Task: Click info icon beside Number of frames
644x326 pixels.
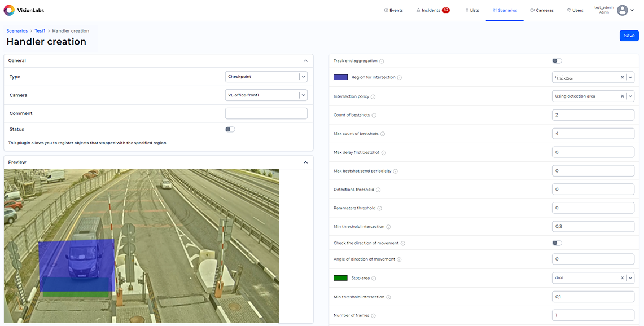Action: coord(374,316)
